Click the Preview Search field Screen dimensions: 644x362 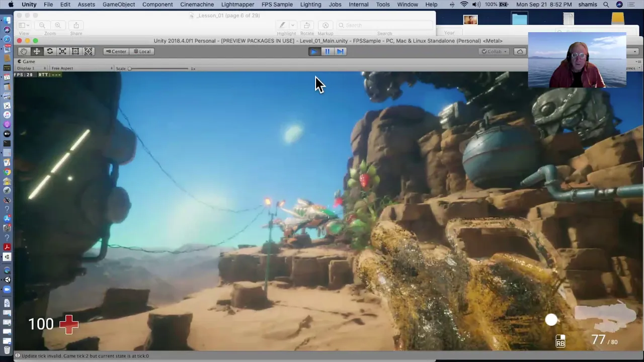tap(384, 25)
